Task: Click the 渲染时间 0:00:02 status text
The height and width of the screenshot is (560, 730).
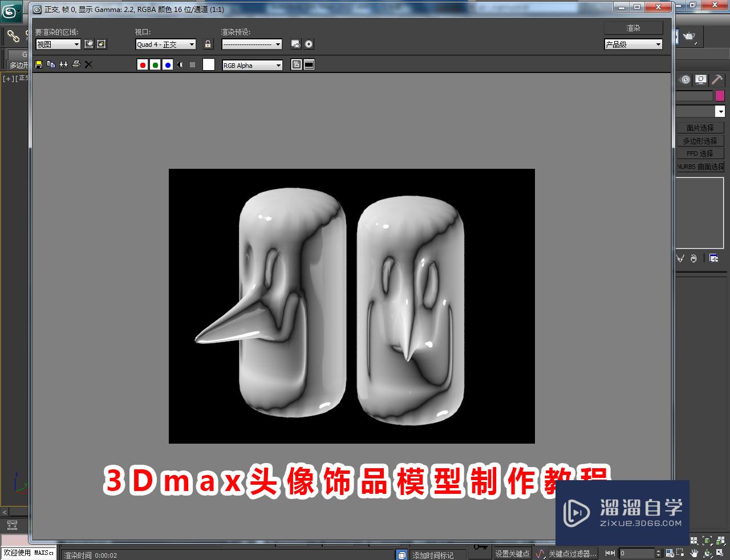Action: click(91, 555)
